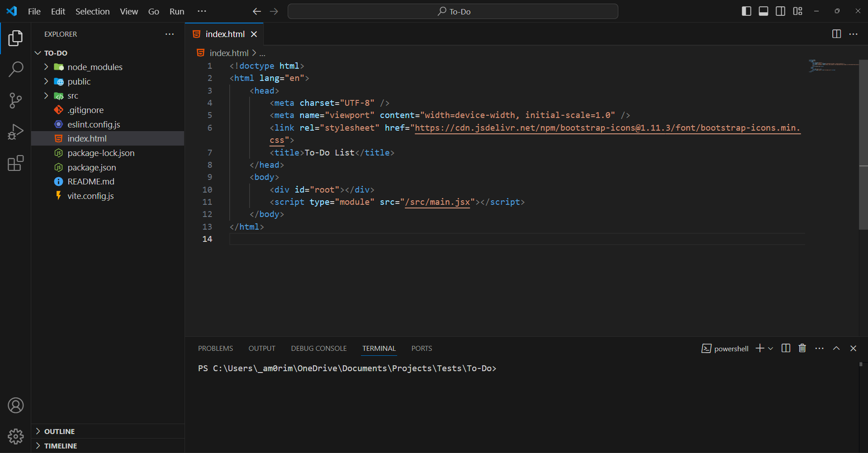Open the Edit menu
Viewport: 868px width, 453px height.
tap(58, 11)
